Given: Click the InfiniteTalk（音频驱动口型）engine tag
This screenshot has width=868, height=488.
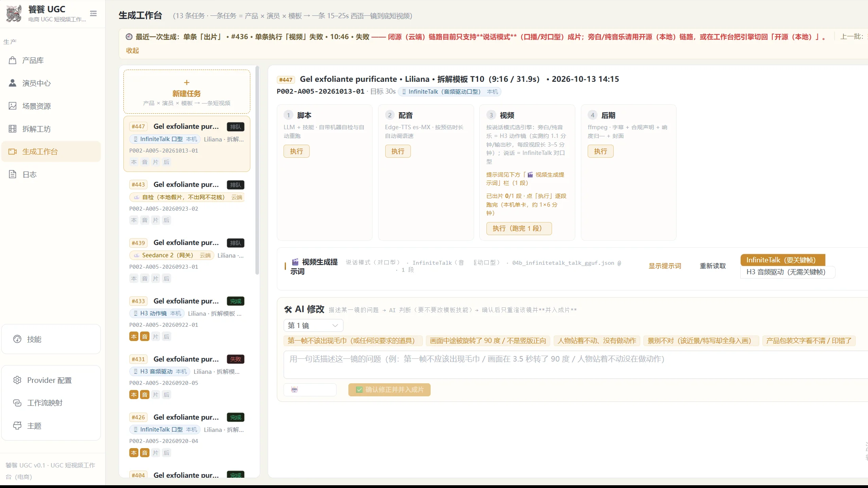Looking at the screenshot, I should [x=450, y=92].
